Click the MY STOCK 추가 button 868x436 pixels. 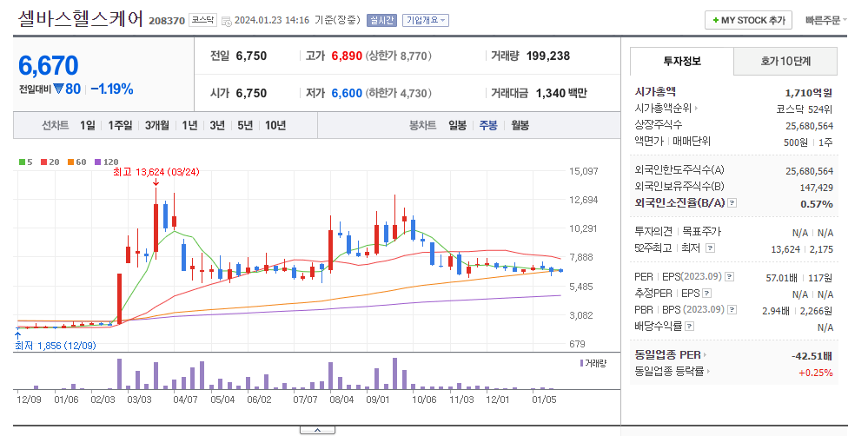coord(748,21)
